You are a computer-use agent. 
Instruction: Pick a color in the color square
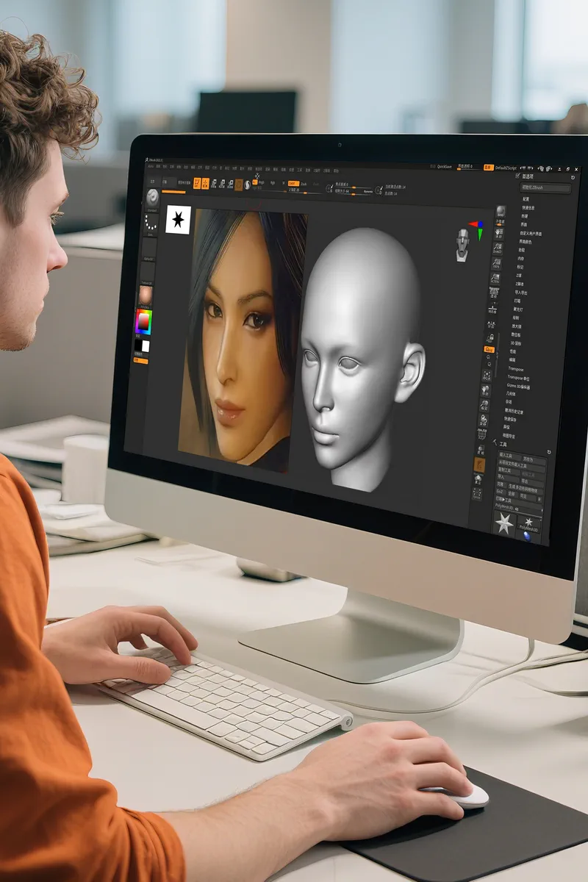(143, 322)
